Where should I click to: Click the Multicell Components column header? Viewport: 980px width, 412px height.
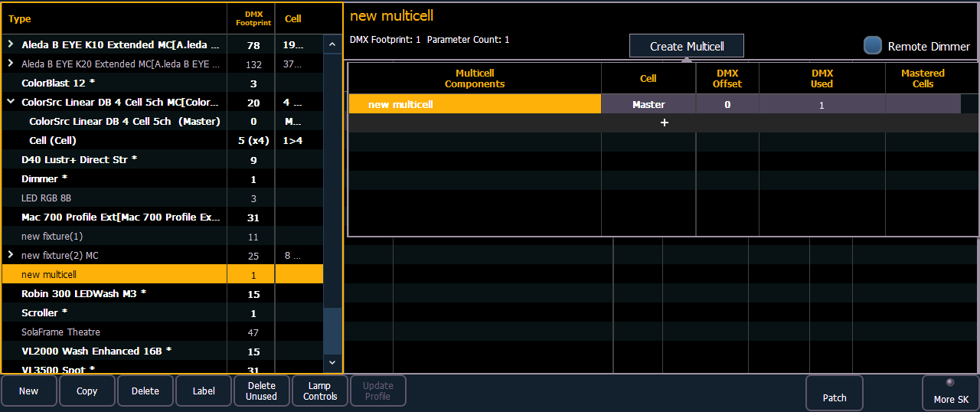(x=475, y=79)
